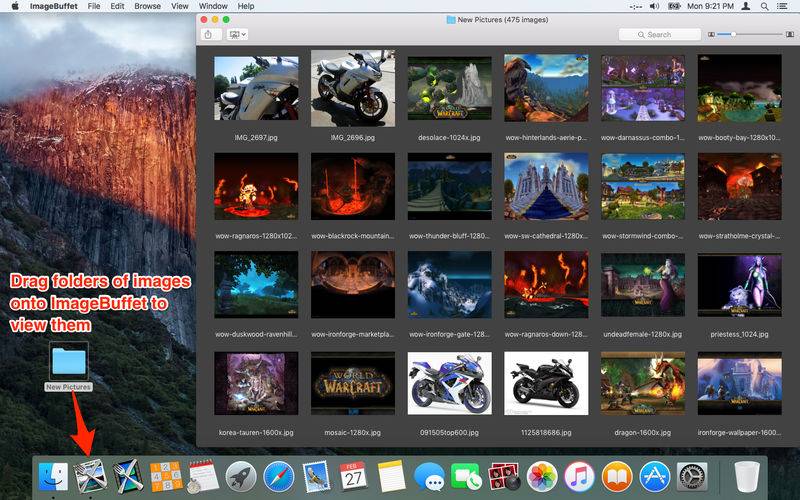Select the wow-duskwood-ravenhill thumbnail
This screenshot has width=800, height=500.
(256, 285)
